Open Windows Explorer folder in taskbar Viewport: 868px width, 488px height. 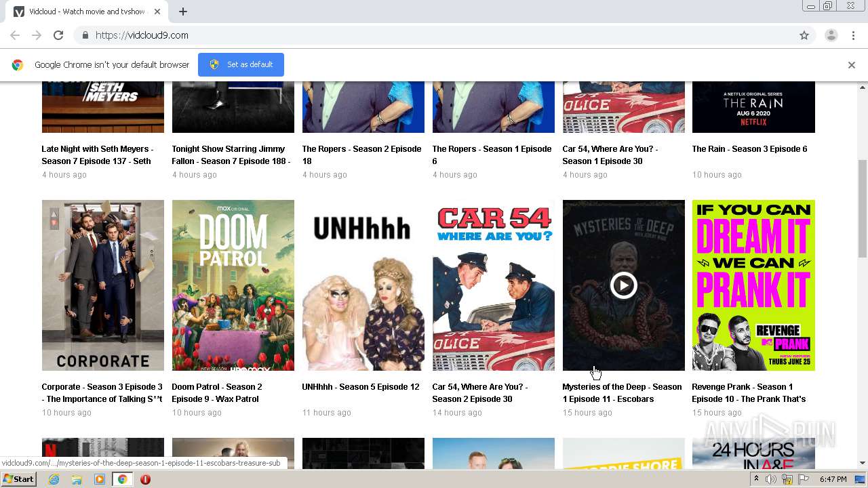[77, 479]
